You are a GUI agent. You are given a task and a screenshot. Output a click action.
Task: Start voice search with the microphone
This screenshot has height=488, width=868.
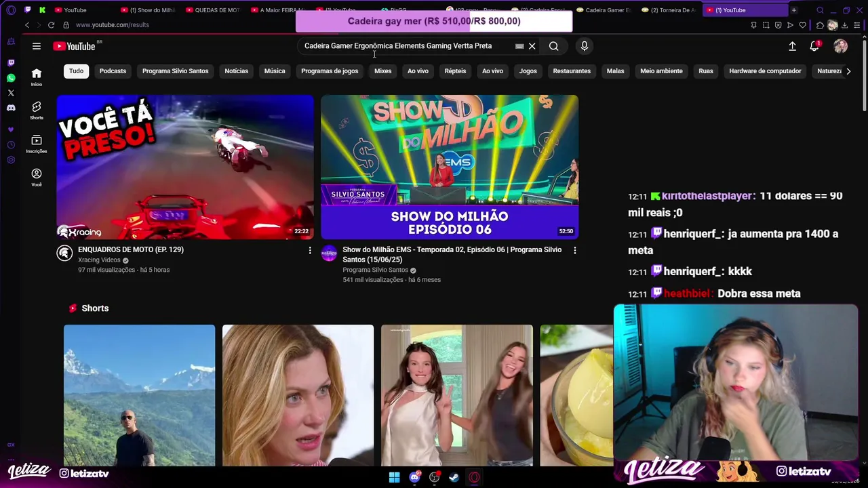click(x=585, y=46)
